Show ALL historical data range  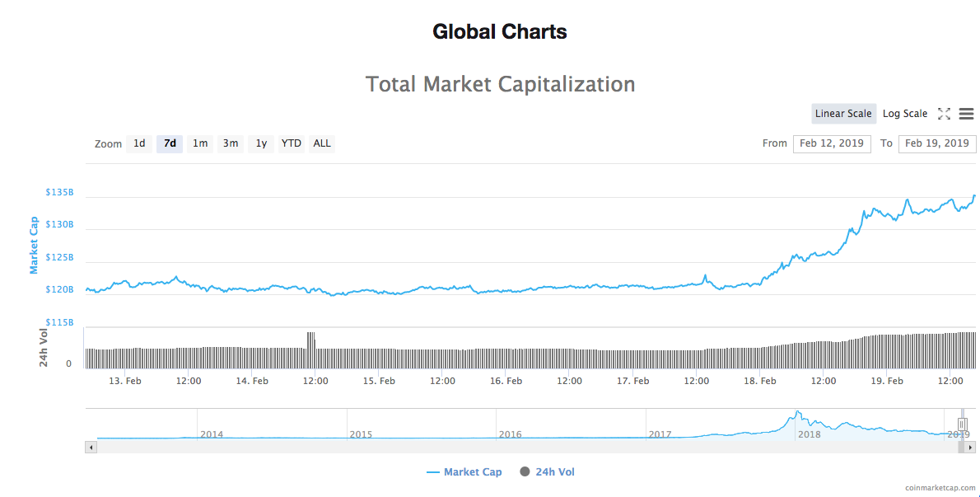coord(321,143)
